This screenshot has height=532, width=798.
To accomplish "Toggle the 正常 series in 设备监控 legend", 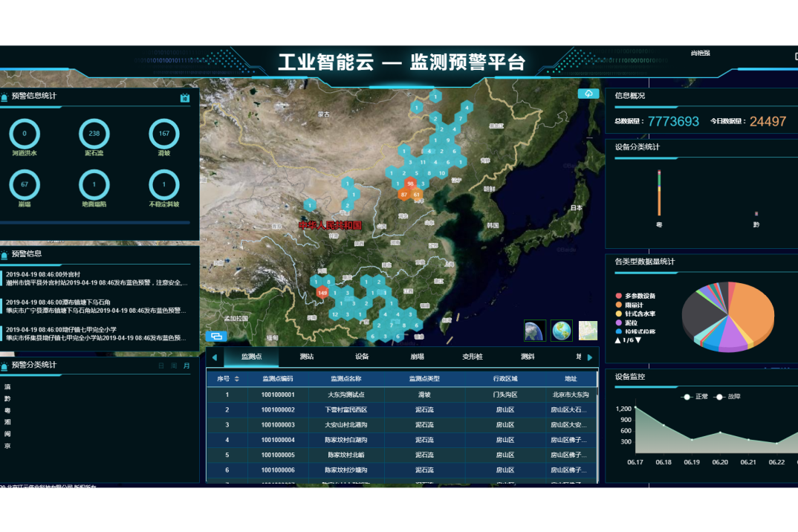I will [696, 397].
